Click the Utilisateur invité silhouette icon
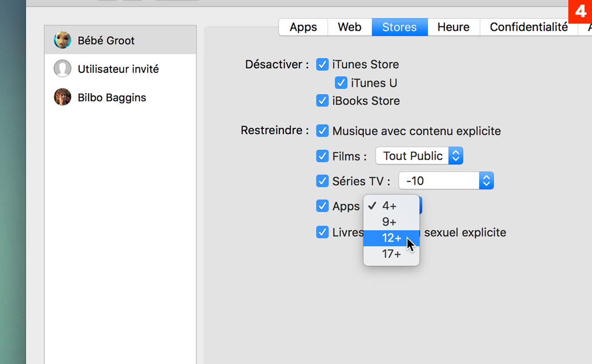The width and height of the screenshot is (592, 364). (x=62, y=69)
